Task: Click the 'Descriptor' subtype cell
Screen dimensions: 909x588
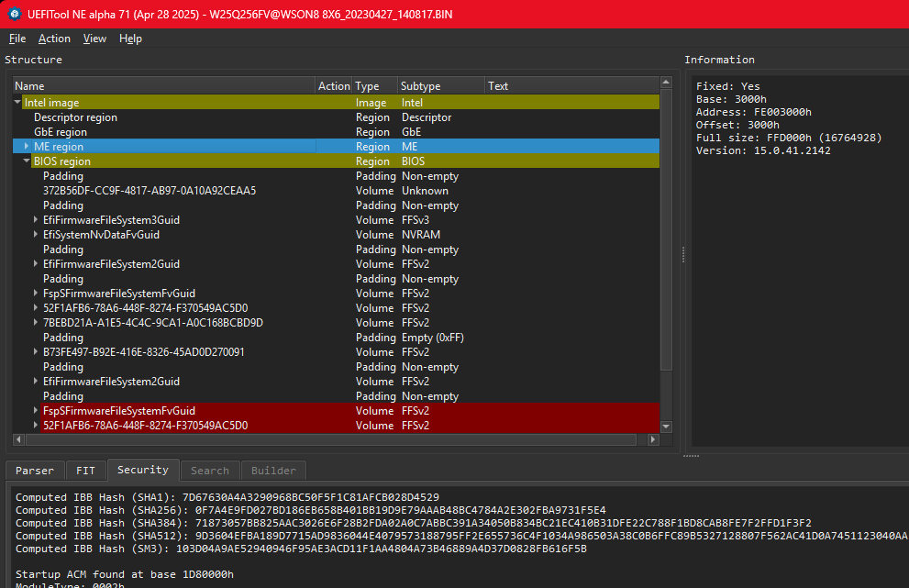Action: (427, 117)
